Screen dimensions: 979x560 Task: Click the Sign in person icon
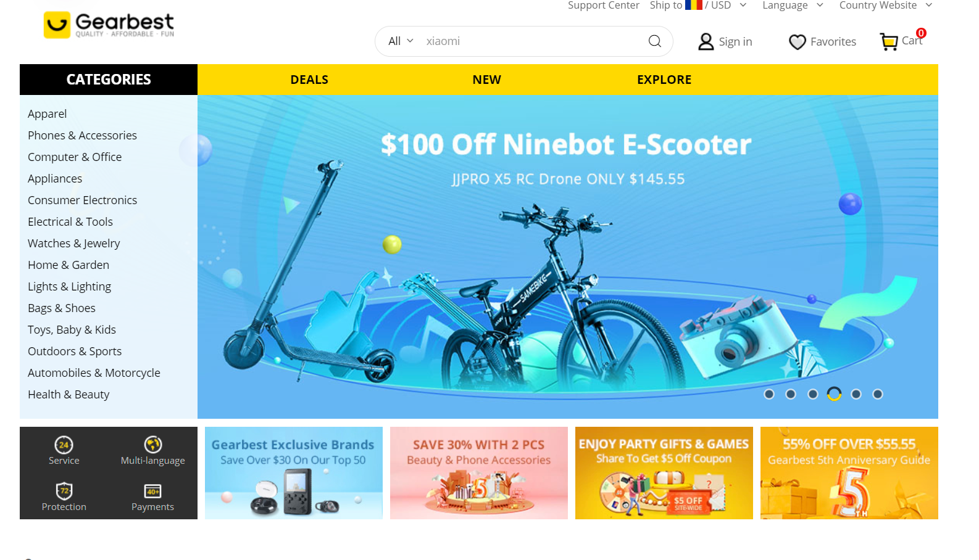(706, 41)
